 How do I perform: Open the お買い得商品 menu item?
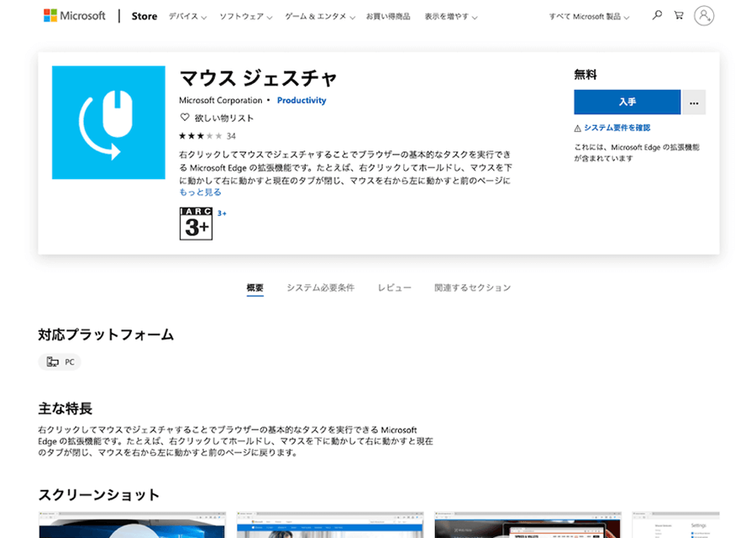pyautogui.click(x=388, y=17)
